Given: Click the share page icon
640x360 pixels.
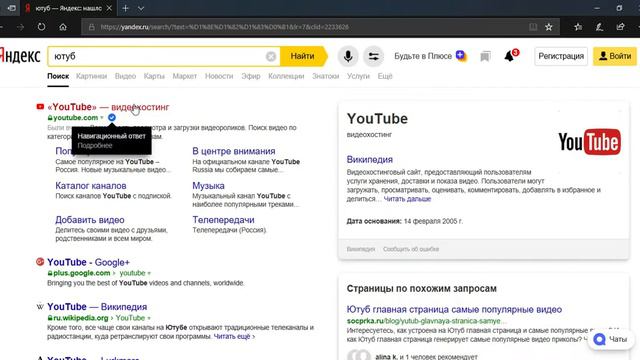Looking at the screenshot, I should pos(620,27).
